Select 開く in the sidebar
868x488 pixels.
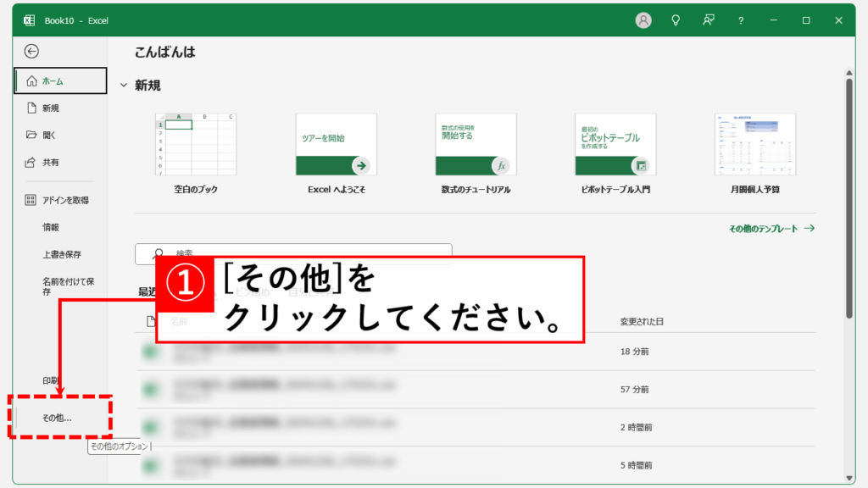tap(49, 135)
